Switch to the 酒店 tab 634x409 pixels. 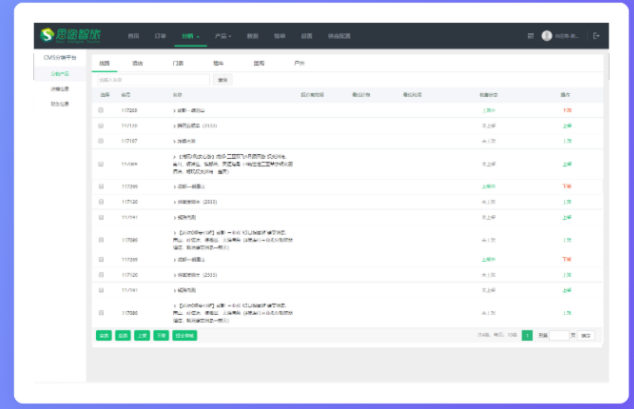[137, 62]
